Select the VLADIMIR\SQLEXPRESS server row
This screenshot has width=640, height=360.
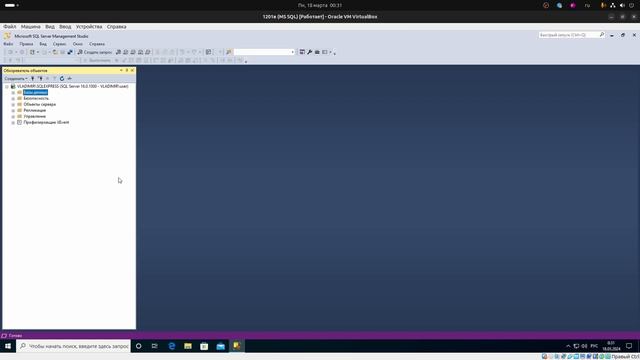72,87
